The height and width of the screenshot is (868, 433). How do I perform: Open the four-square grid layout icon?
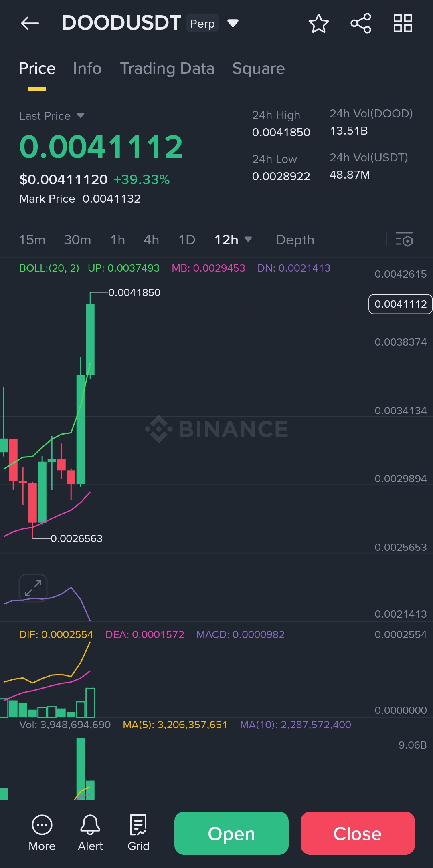pos(403,23)
